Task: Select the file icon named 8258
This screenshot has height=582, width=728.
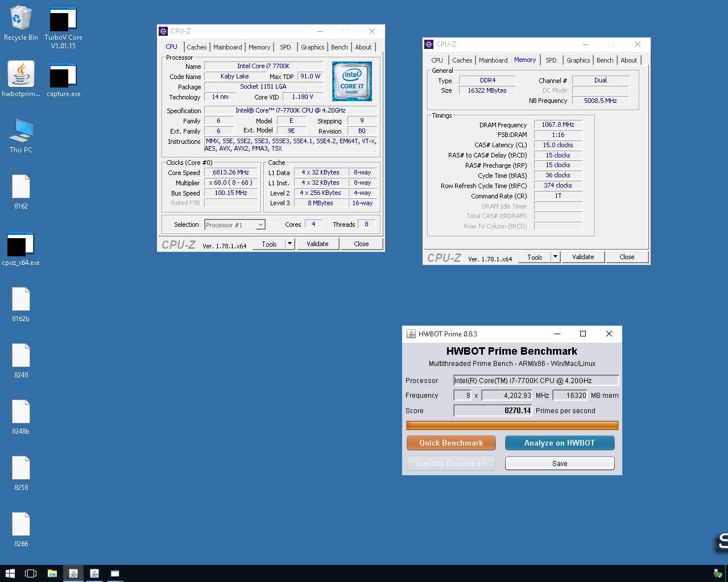Action: click(21, 473)
